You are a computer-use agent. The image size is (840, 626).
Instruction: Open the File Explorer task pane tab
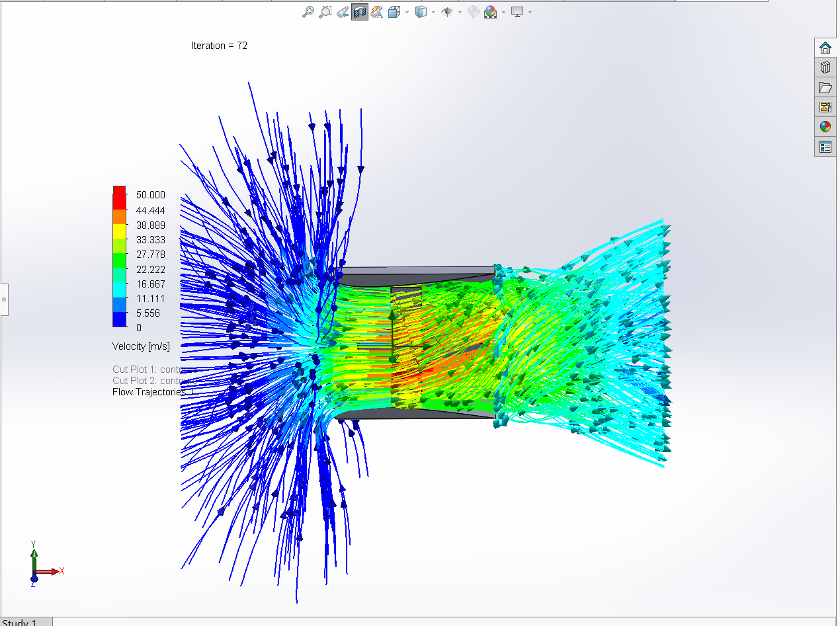tap(825, 87)
